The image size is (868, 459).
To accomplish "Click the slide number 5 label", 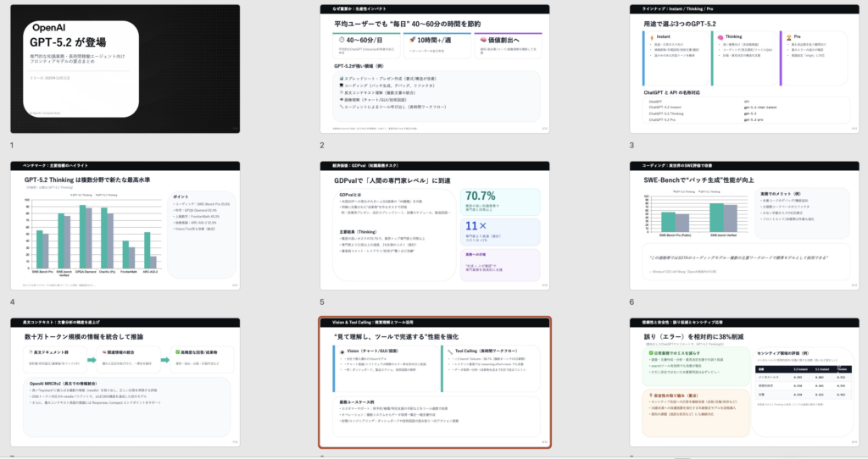I will point(322,301).
